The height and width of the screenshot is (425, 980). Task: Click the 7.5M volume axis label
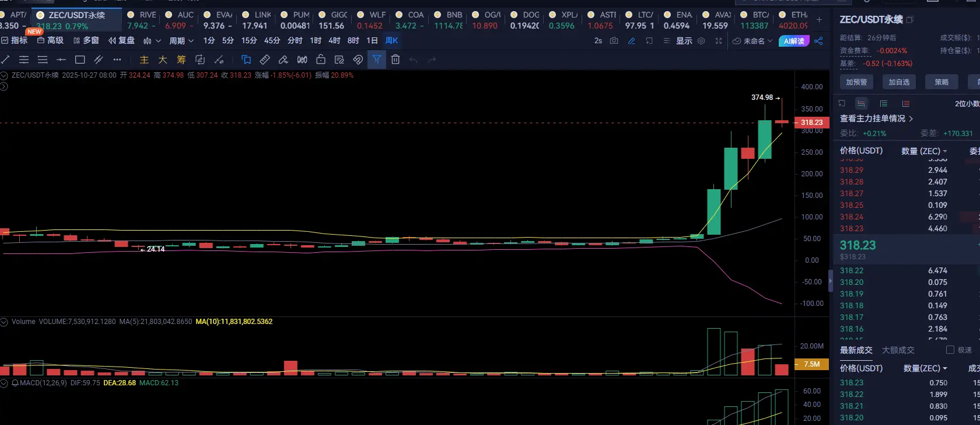(811, 364)
